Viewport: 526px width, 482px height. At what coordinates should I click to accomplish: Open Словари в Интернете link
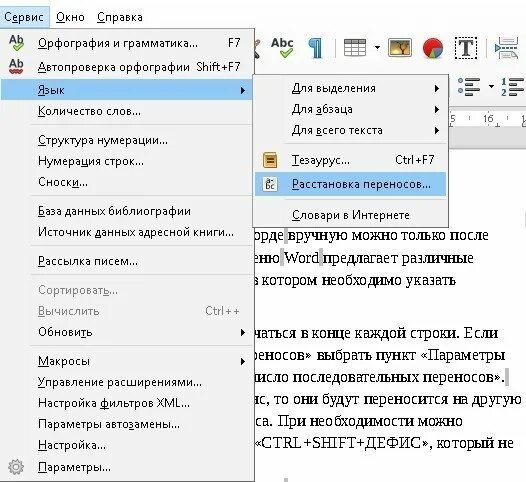point(351,215)
